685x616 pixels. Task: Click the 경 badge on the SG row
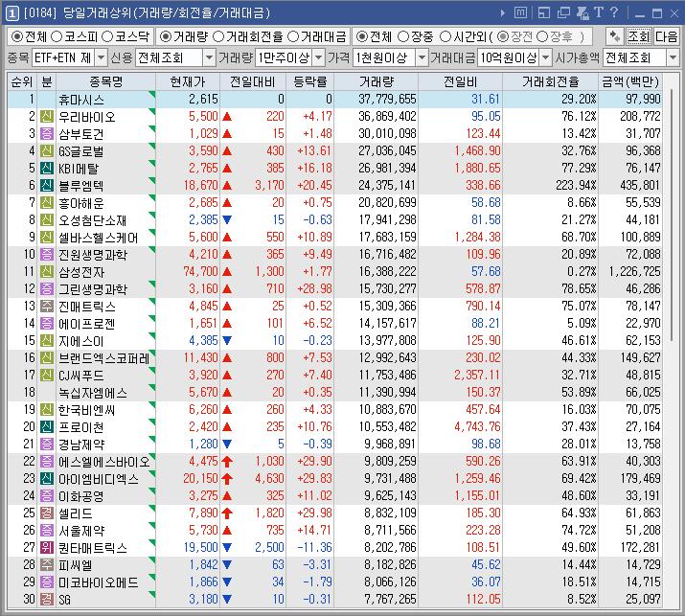tap(47, 599)
